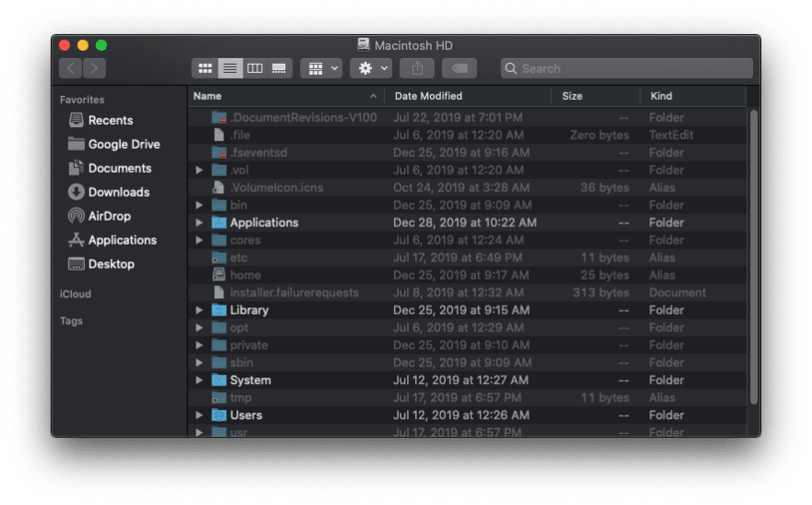Open AirDrop in the sidebar
This screenshot has width=812, height=505.
(x=99, y=216)
